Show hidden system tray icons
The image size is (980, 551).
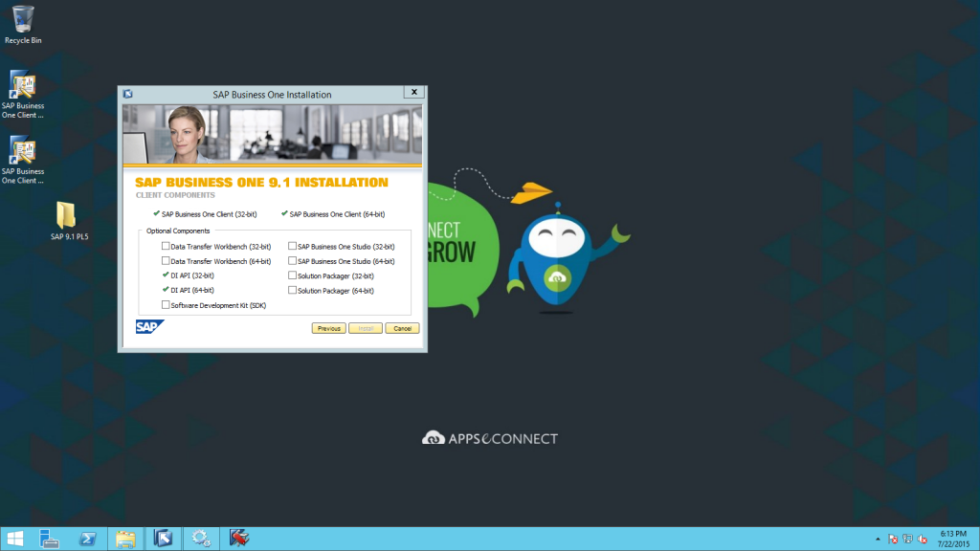click(x=878, y=540)
